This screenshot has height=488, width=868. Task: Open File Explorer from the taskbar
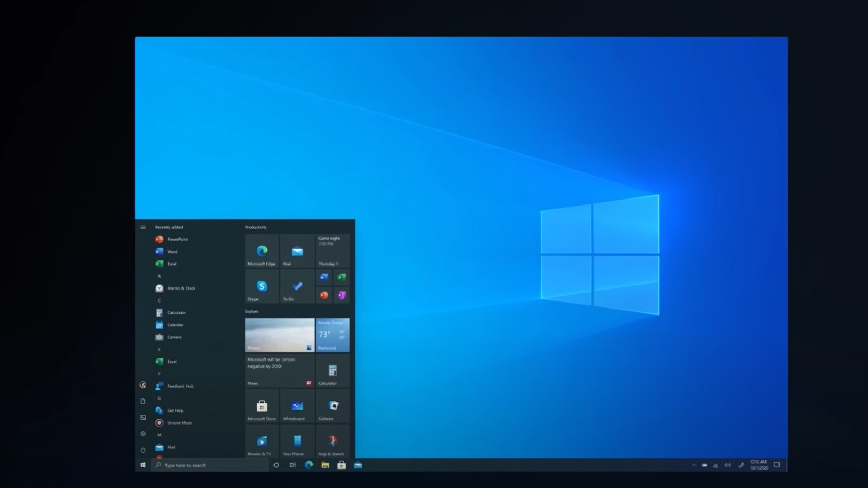click(x=325, y=465)
